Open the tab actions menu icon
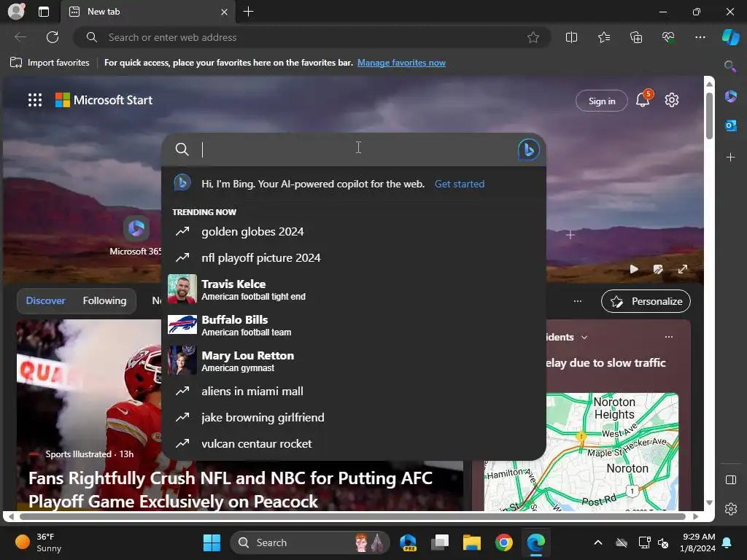 pyautogui.click(x=44, y=12)
